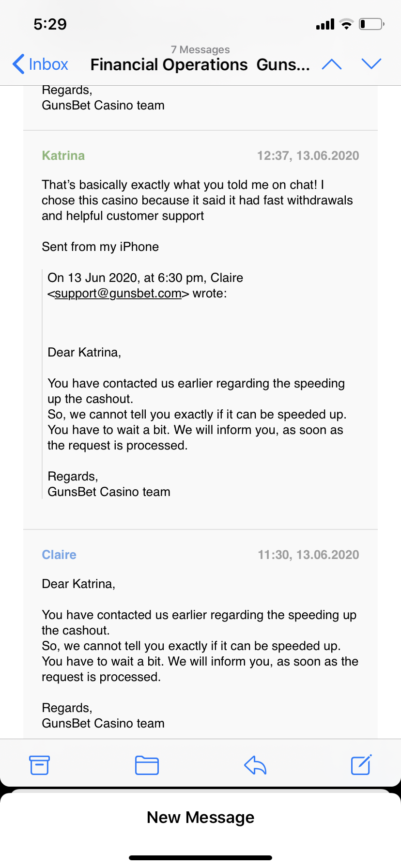Screen dimensions: 401x868
Task: Tap sender name Katrina
Action: 63,155
